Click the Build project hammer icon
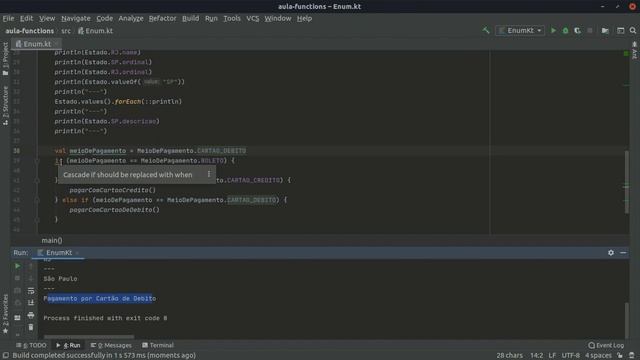640x360 pixels. tap(486, 31)
